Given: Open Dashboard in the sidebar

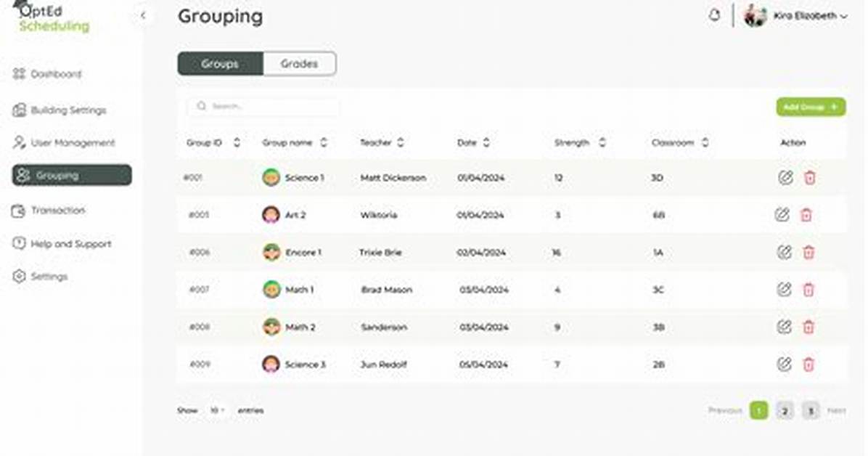Looking at the screenshot, I should click(x=48, y=73).
